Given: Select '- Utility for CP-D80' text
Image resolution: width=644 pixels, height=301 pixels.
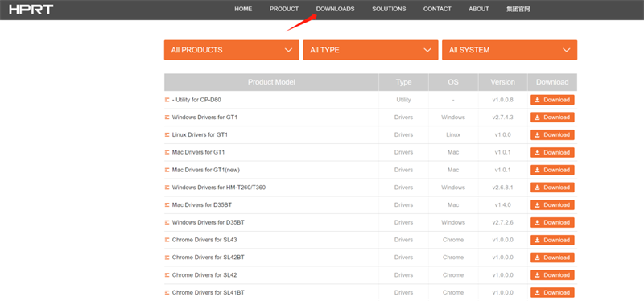Looking at the screenshot, I should click(196, 100).
